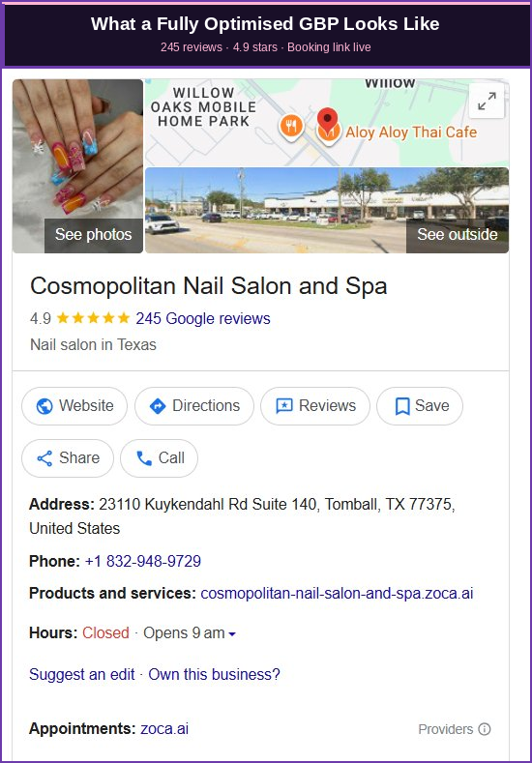Click the Suggest an edit link

click(82, 674)
